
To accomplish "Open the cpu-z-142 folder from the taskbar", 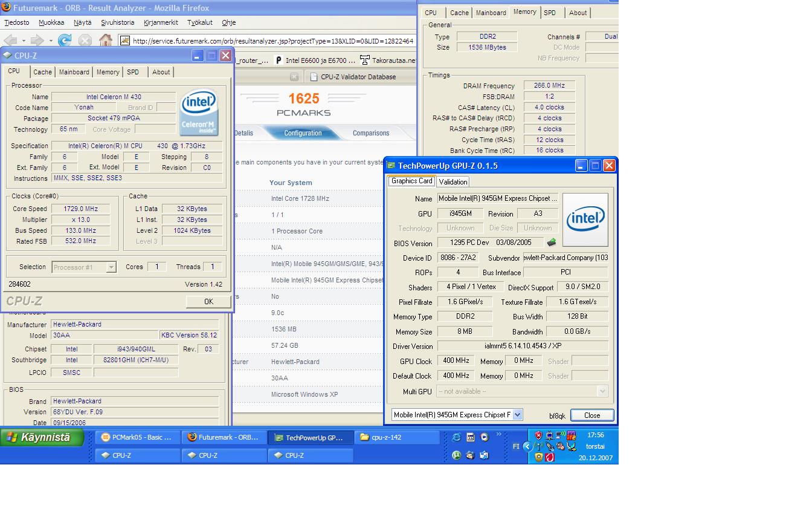I will (x=398, y=437).
